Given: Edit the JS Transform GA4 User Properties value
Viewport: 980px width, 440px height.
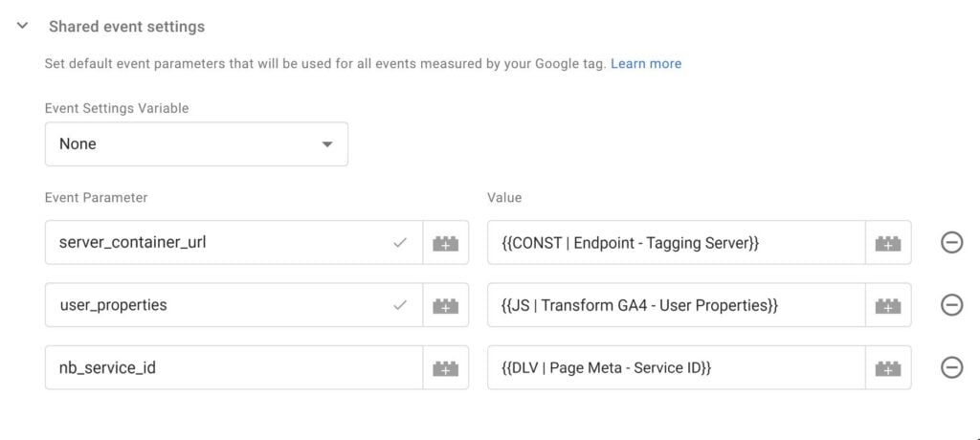Looking at the screenshot, I should 677,305.
